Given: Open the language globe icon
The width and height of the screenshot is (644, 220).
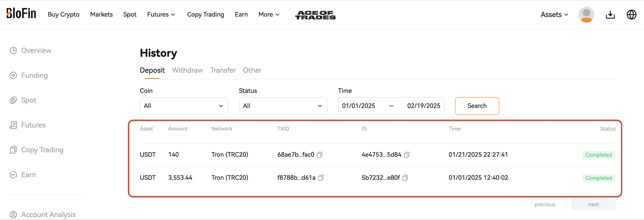Looking at the screenshot, I should click(632, 14).
